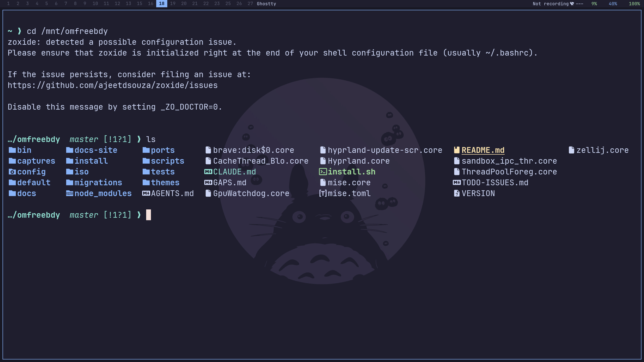Click the VERSION file icon
The width and height of the screenshot is (644, 362).
(457, 193)
